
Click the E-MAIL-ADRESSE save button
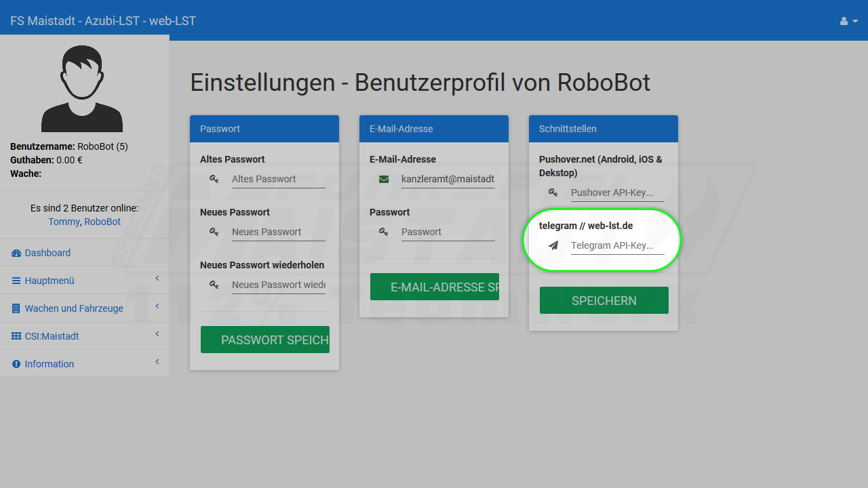coord(435,287)
